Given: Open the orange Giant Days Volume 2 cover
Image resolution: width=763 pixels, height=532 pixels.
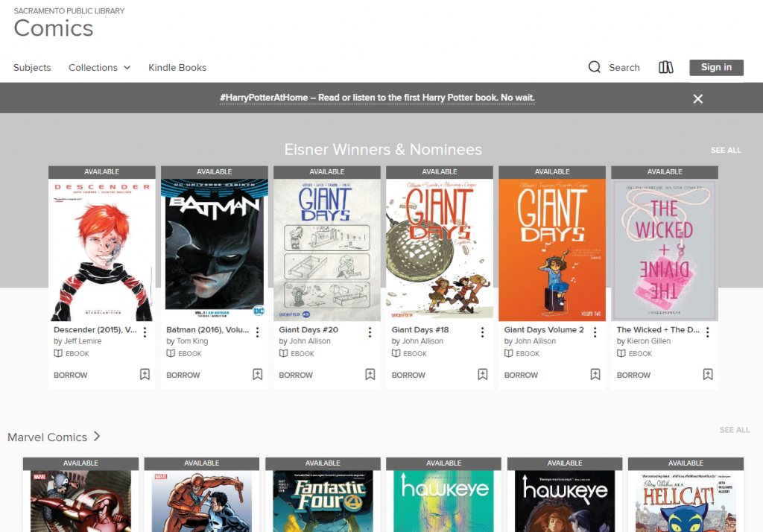Looking at the screenshot, I should [x=552, y=250].
